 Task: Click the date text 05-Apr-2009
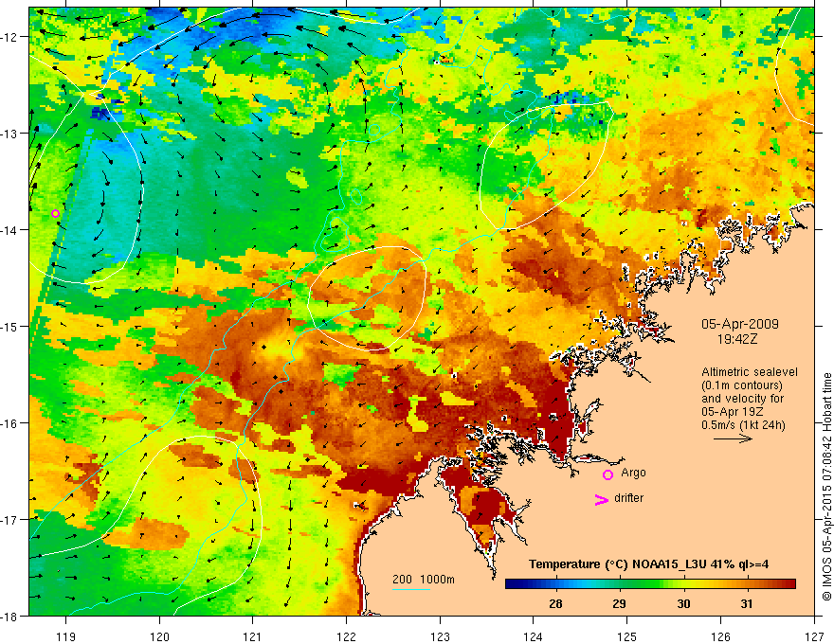click(740, 324)
